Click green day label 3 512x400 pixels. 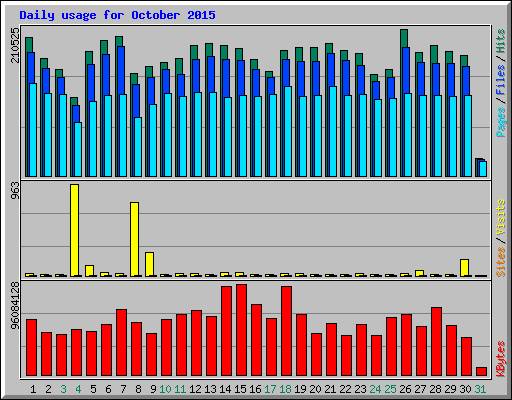(x=63, y=389)
